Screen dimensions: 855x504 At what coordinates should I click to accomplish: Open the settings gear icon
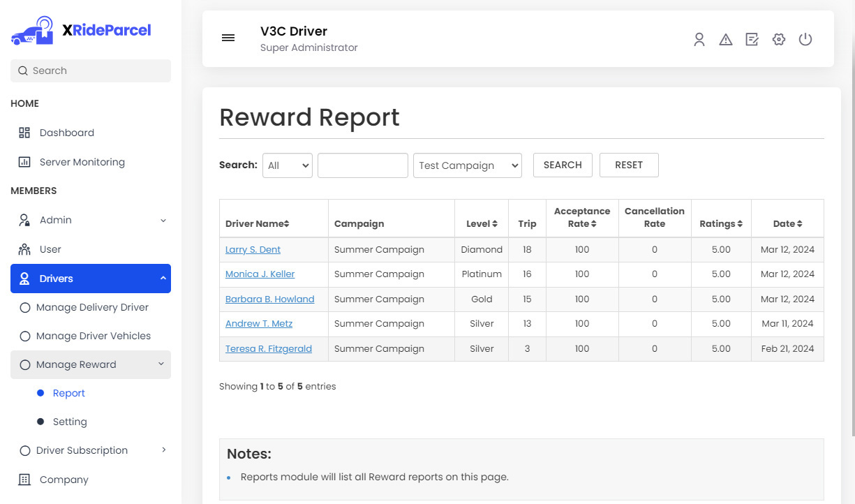tap(778, 40)
